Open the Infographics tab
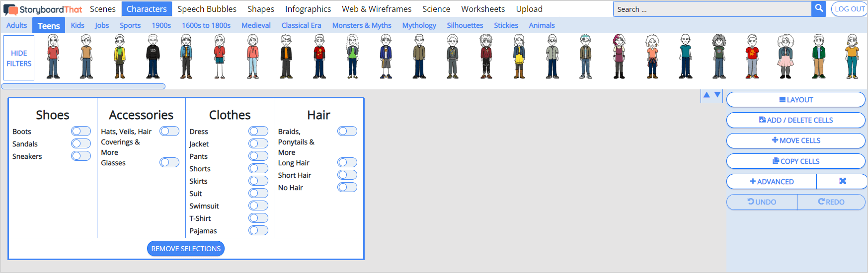The image size is (868, 273). (308, 9)
